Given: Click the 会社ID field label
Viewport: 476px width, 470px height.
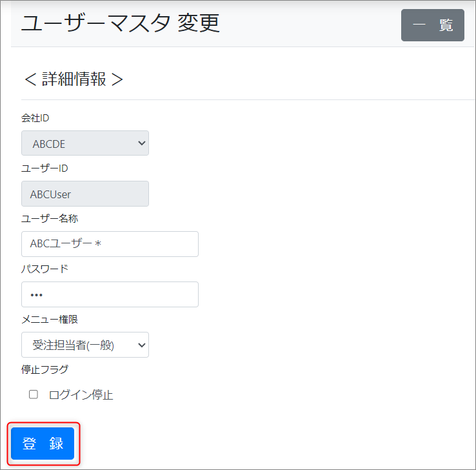Looking at the screenshot, I should [x=35, y=118].
